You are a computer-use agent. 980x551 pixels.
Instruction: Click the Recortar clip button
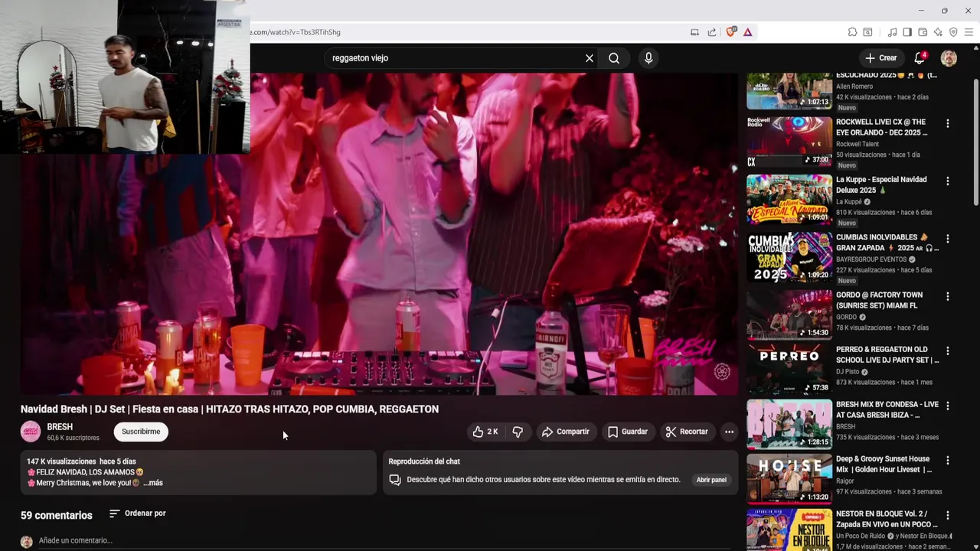687,432
